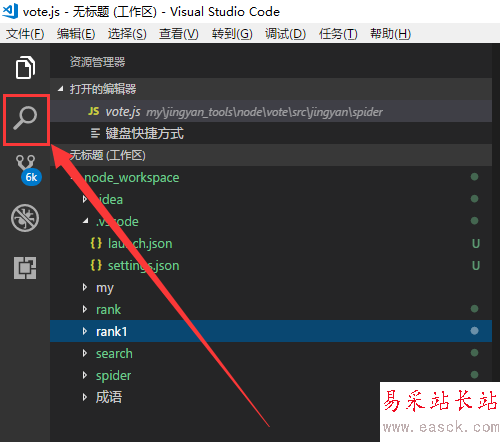
Task: Expand the my folder arrow
Action: point(85,287)
